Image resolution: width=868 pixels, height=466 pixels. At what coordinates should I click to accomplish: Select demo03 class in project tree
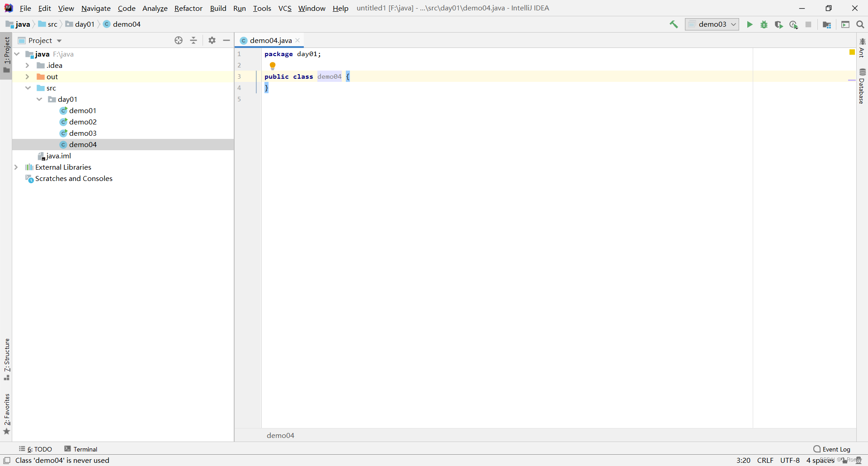pos(83,133)
